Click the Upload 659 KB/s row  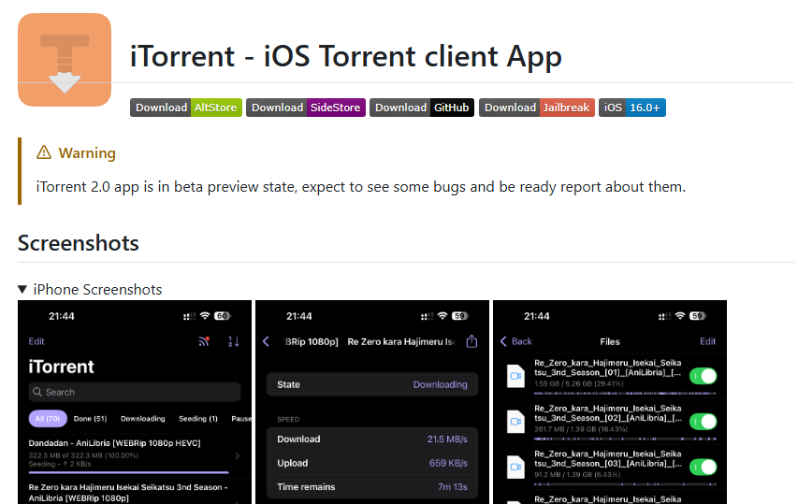pyautogui.click(x=371, y=463)
